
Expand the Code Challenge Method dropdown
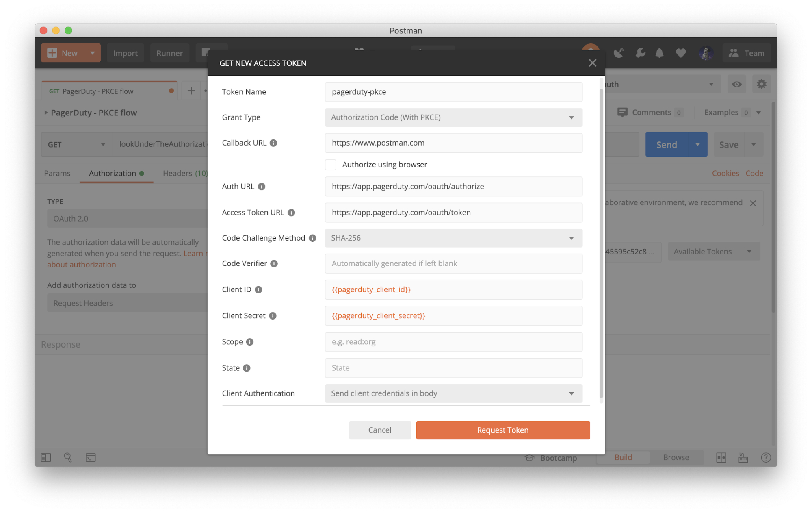pos(570,237)
